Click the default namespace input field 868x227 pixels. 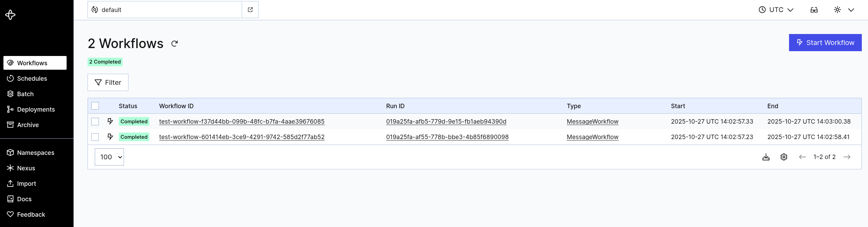165,10
